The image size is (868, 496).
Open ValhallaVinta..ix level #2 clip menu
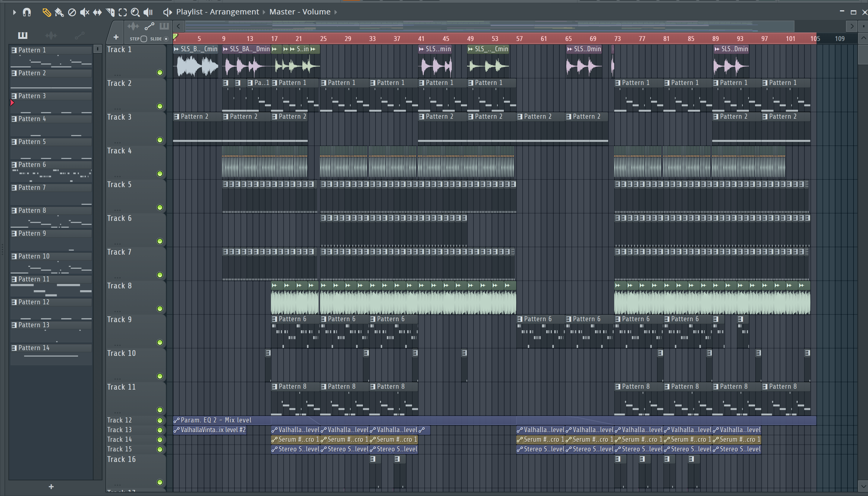coord(176,430)
